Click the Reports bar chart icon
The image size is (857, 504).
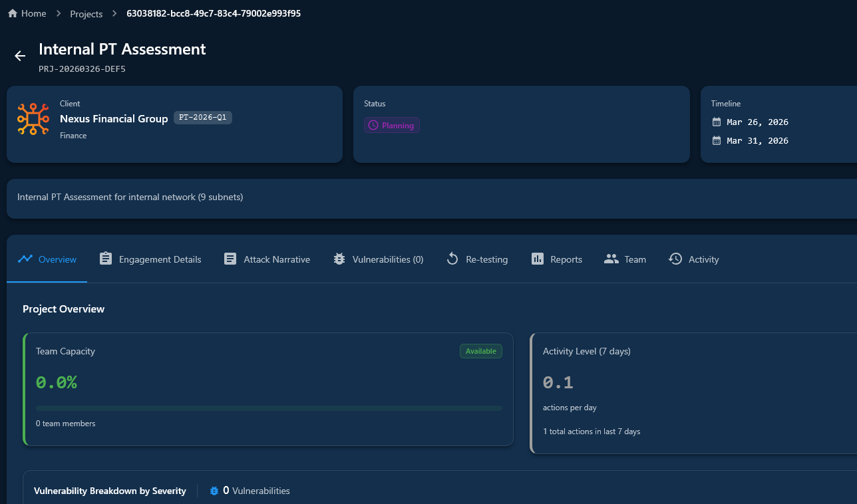pyautogui.click(x=538, y=259)
